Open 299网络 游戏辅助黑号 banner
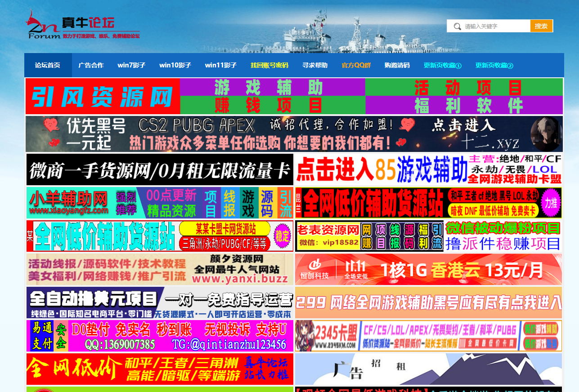Screen dimensions: 579x392 tap(428, 303)
